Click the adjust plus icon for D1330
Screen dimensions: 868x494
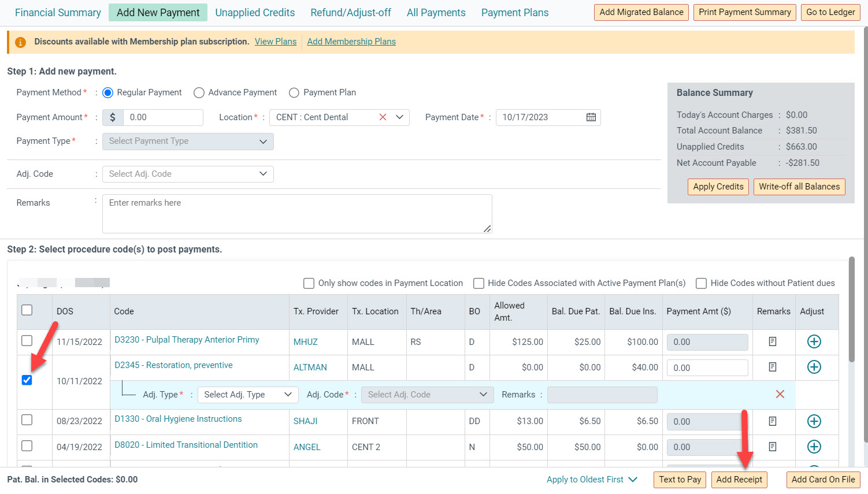(814, 421)
